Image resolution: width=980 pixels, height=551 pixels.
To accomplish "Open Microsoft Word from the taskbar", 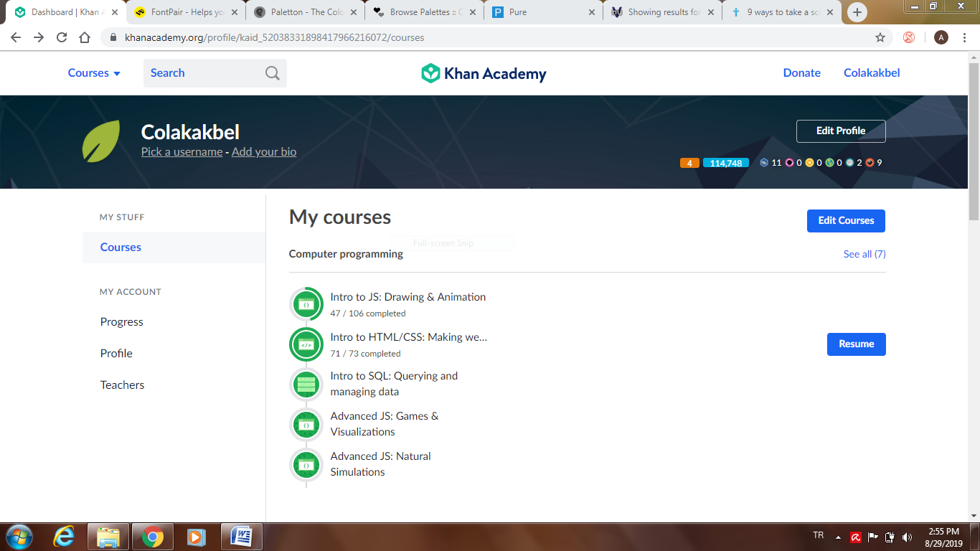I will [242, 537].
